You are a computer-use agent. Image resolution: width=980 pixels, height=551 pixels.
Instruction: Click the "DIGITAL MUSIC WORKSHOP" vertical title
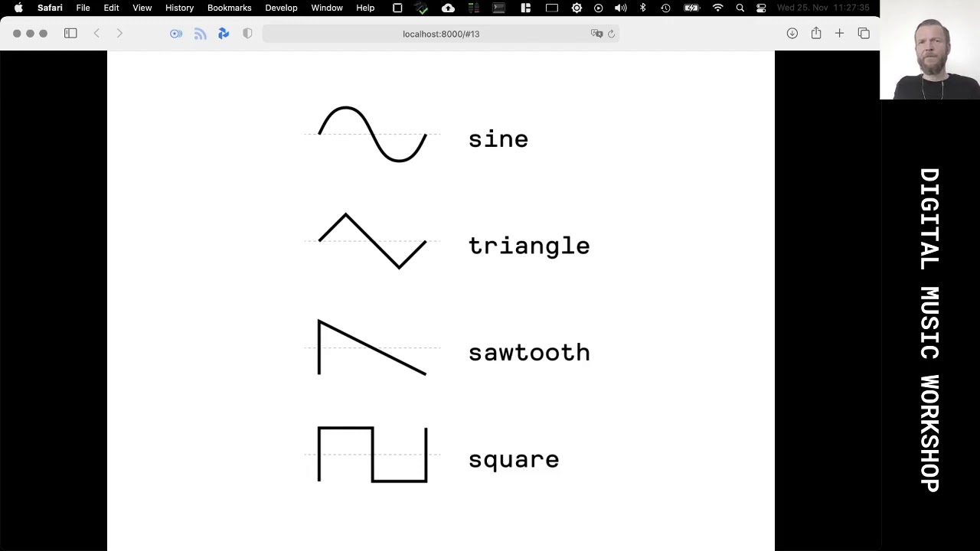click(x=929, y=330)
